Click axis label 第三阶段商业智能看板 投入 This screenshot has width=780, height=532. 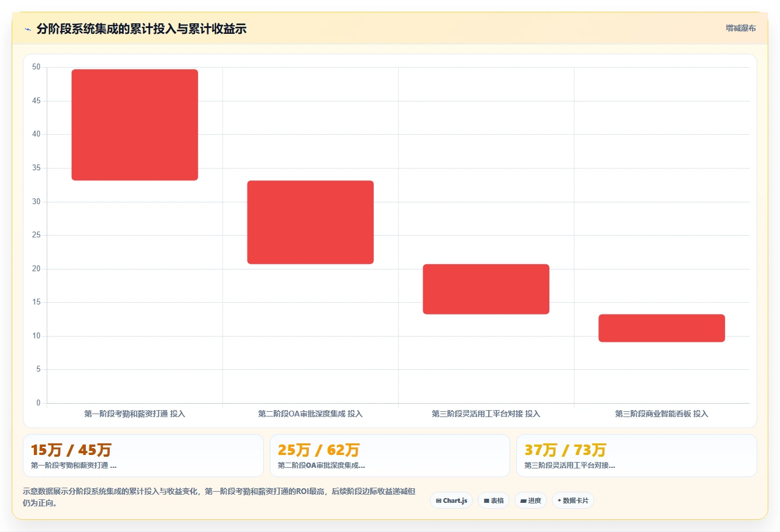662,414
